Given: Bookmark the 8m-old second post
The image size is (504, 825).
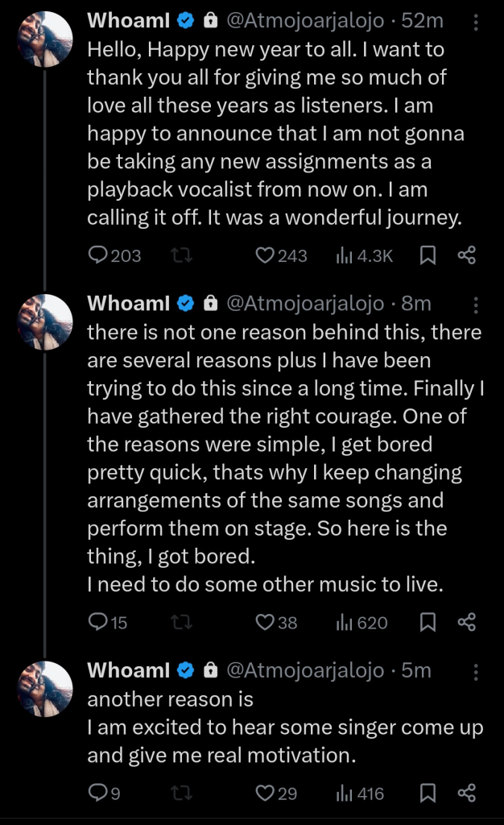Looking at the screenshot, I should click(428, 622).
